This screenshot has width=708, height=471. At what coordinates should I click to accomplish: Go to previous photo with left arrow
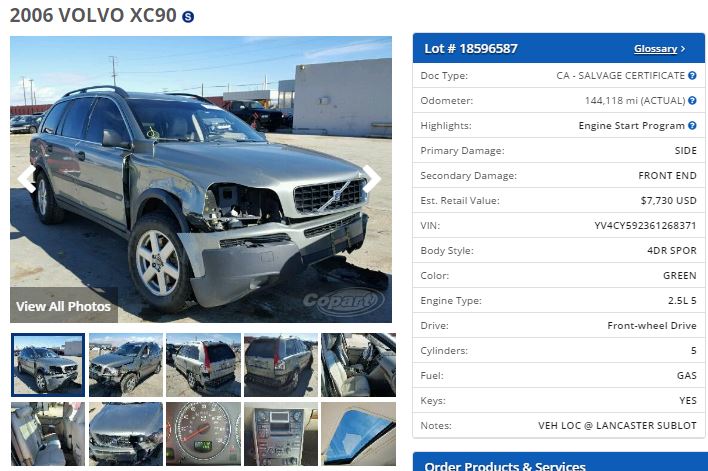pos(27,179)
